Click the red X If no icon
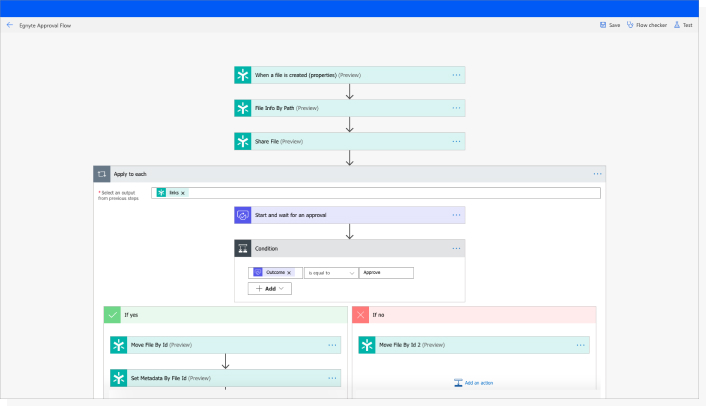 [x=360, y=314]
